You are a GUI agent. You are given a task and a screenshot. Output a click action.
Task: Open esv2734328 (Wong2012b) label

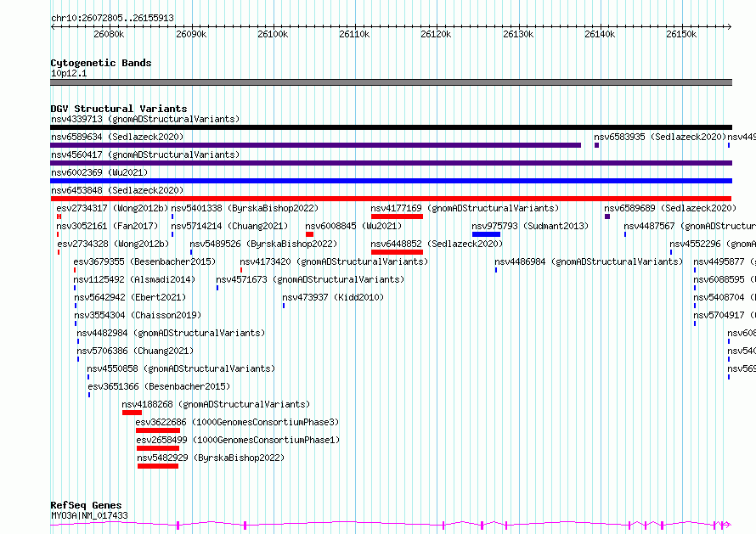click(113, 244)
